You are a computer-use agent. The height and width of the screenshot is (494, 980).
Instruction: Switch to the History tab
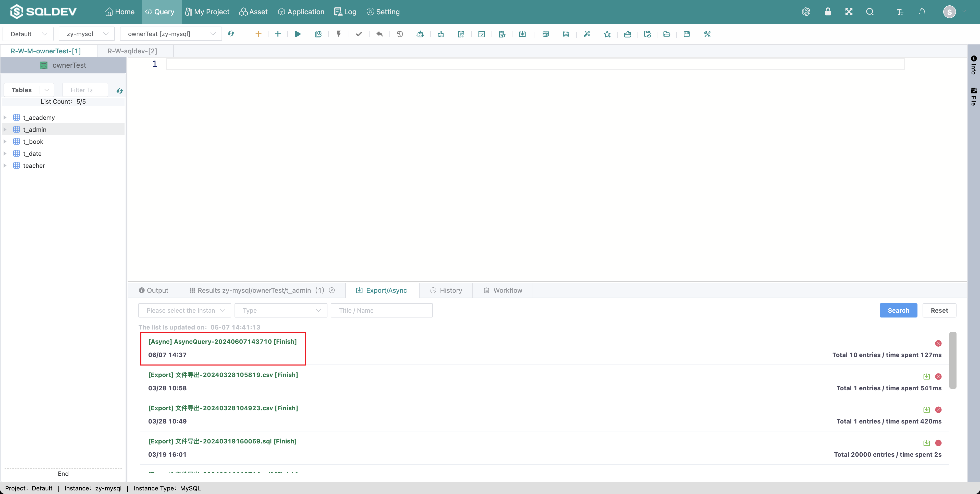click(x=446, y=290)
